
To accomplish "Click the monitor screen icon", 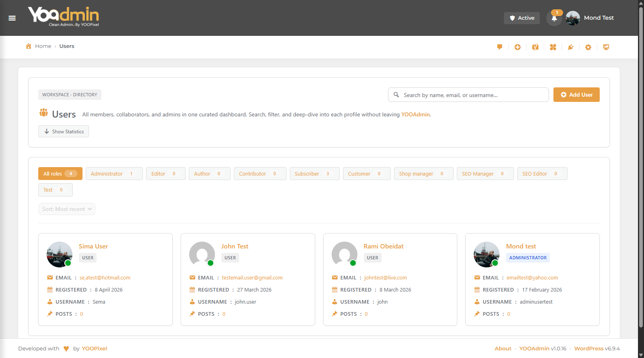I will tap(606, 47).
